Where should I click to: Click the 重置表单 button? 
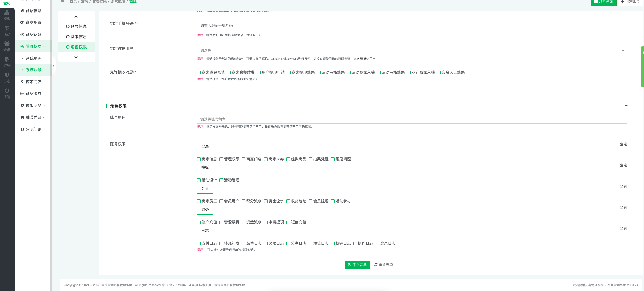click(384, 265)
